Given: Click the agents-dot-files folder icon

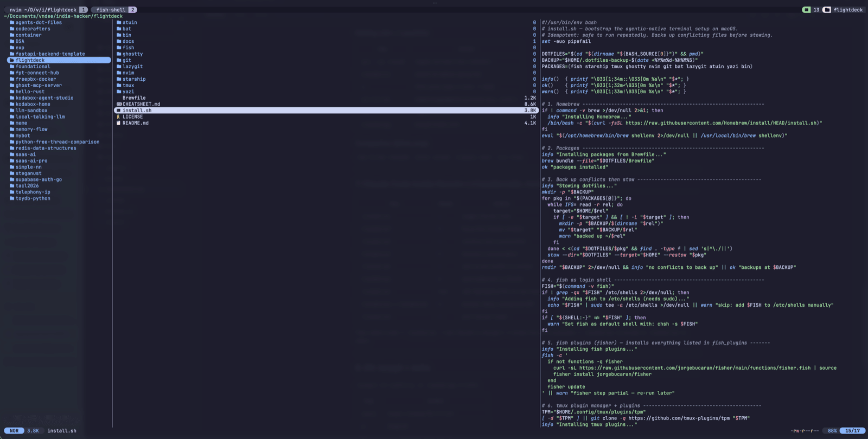Looking at the screenshot, I should [12, 23].
